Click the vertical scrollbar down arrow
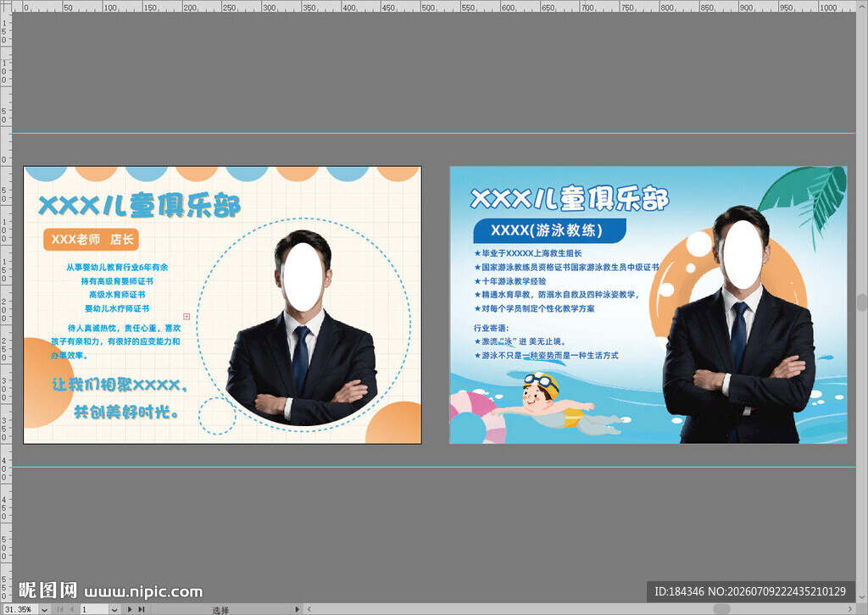 tap(862, 598)
